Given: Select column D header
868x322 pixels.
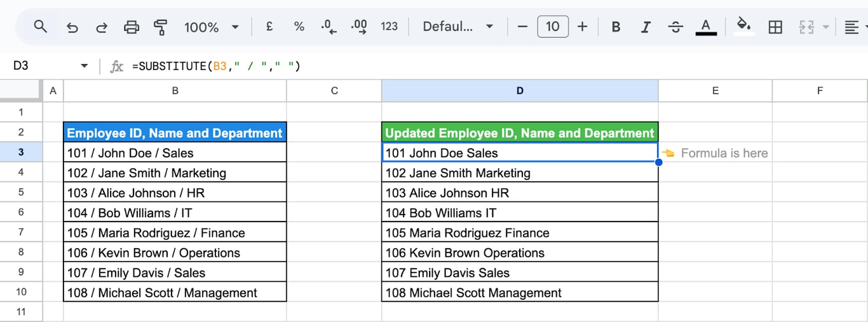Looking at the screenshot, I should (x=520, y=91).
